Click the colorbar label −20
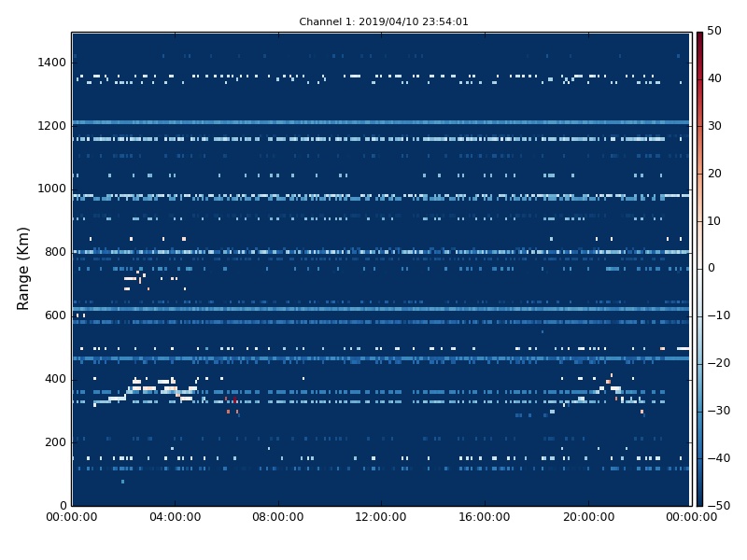The image size is (747, 560). (x=718, y=363)
